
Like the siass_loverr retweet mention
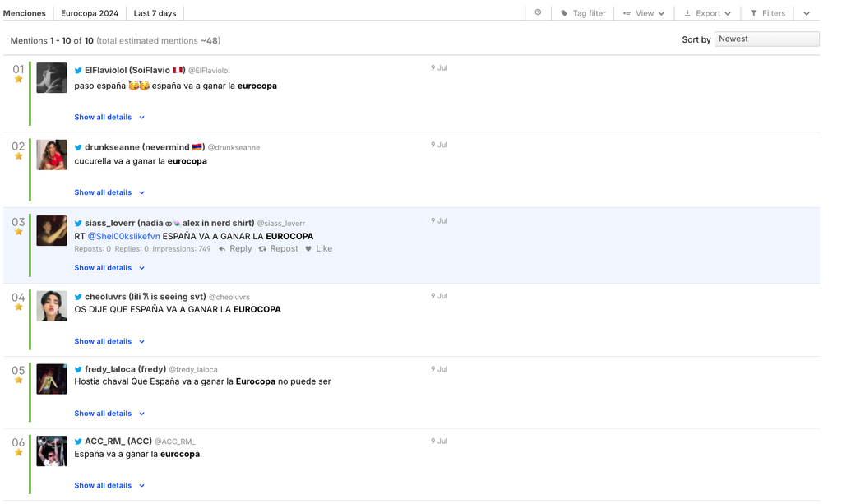(x=318, y=249)
